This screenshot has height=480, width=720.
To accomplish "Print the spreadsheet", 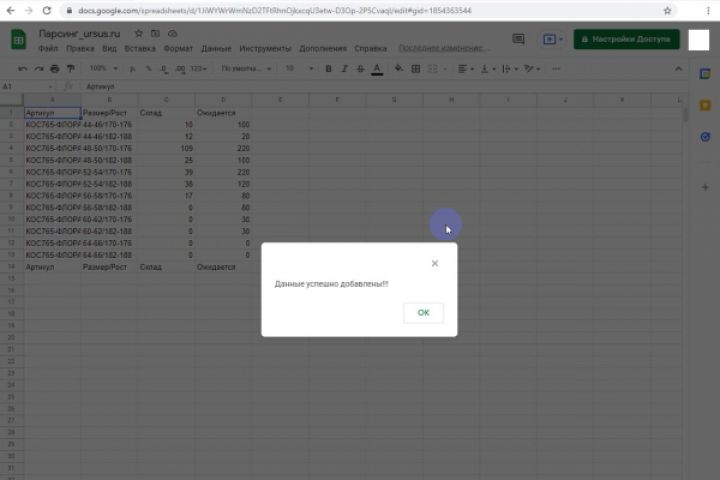I will [x=55, y=69].
